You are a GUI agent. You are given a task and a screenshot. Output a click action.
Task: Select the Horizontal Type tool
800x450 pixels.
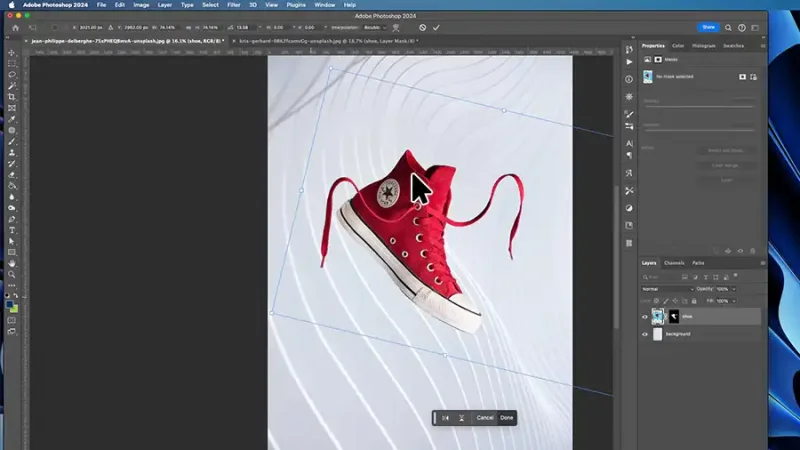[12, 231]
